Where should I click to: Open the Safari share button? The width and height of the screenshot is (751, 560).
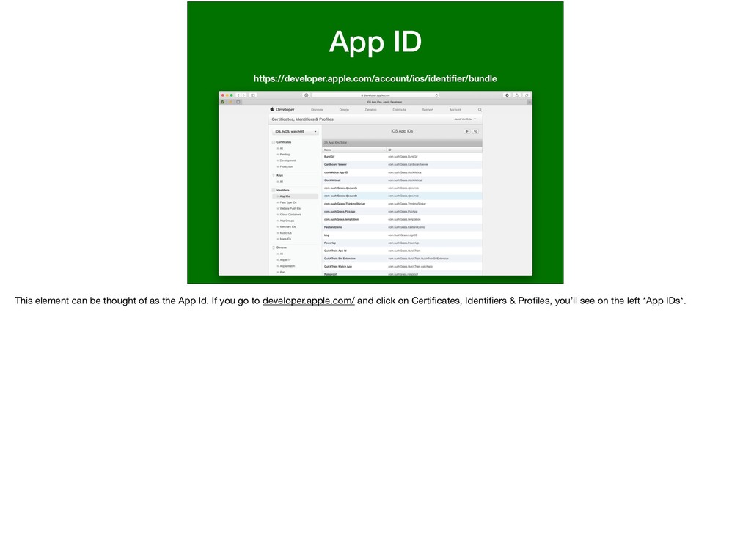tap(517, 95)
